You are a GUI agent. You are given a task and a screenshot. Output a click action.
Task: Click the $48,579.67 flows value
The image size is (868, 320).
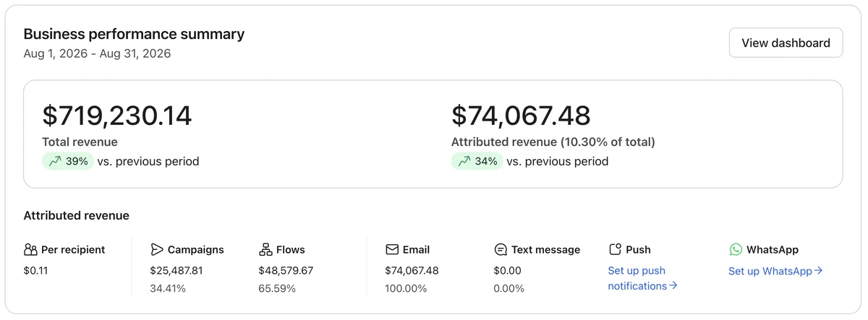click(286, 271)
